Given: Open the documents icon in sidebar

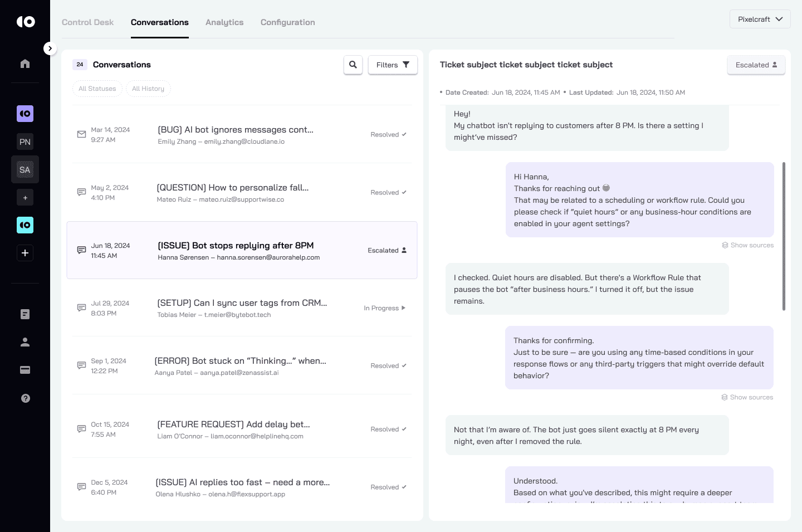Looking at the screenshot, I should (x=25, y=314).
